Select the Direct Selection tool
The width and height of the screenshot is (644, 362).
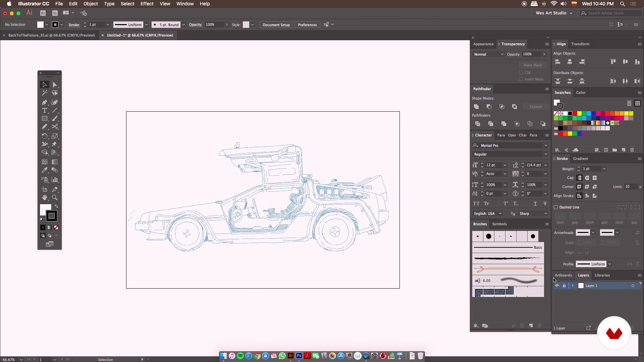click(55, 85)
